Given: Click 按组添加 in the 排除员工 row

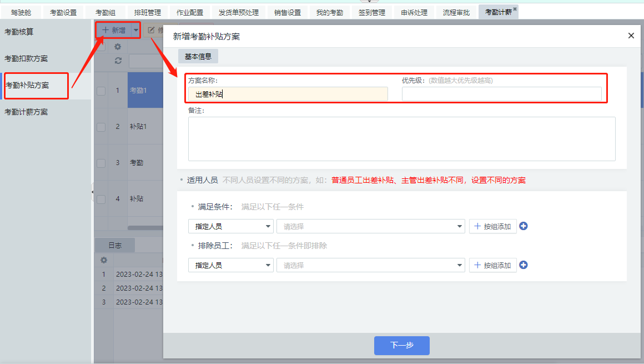Looking at the screenshot, I should pyautogui.click(x=493, y=265).
